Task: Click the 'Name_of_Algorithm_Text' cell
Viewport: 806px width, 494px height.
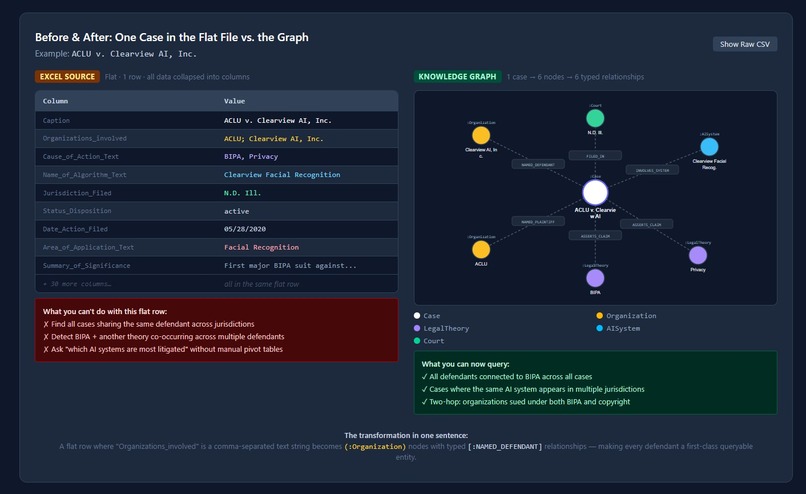Action: coord(84,175)
